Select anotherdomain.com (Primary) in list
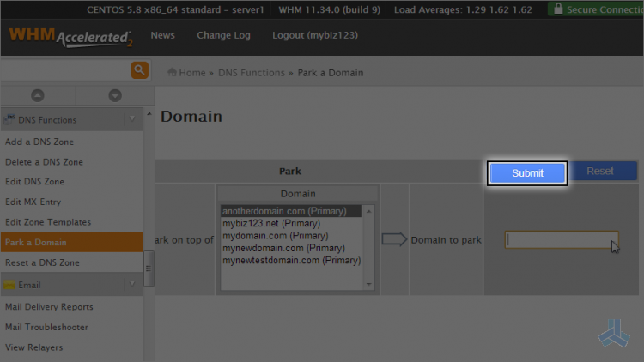644x362 pixels. pos(292,211)
